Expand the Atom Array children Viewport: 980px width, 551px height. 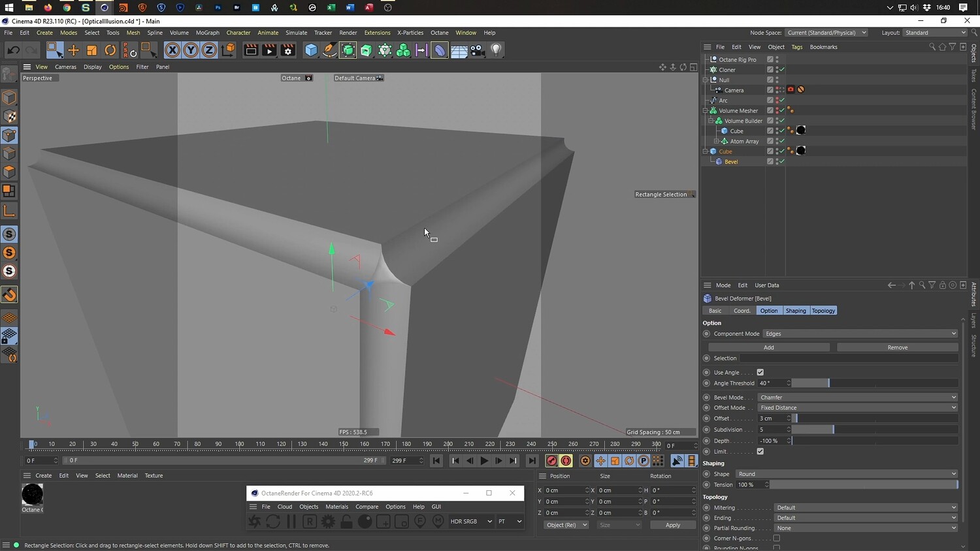[x=716, y=141]
